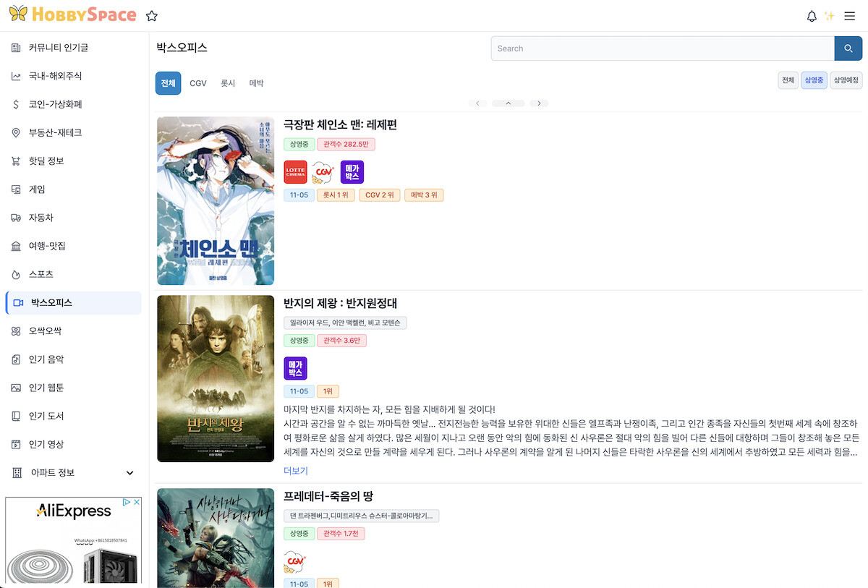Click CGV logo under 프레데터-죽음의 땅
Viewport: 868px width, 588px height.
coord(295,561)
